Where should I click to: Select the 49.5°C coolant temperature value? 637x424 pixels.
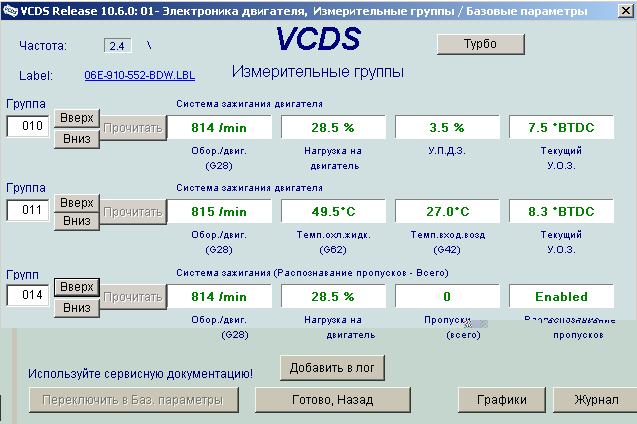pos(333,212)
